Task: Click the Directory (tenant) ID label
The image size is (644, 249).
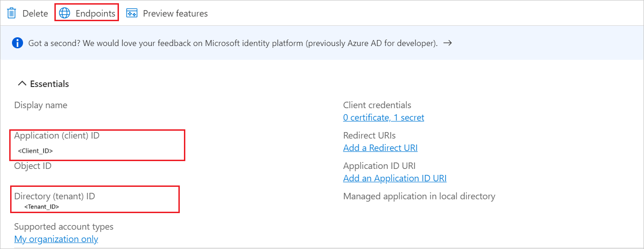Action: [54, 196]
